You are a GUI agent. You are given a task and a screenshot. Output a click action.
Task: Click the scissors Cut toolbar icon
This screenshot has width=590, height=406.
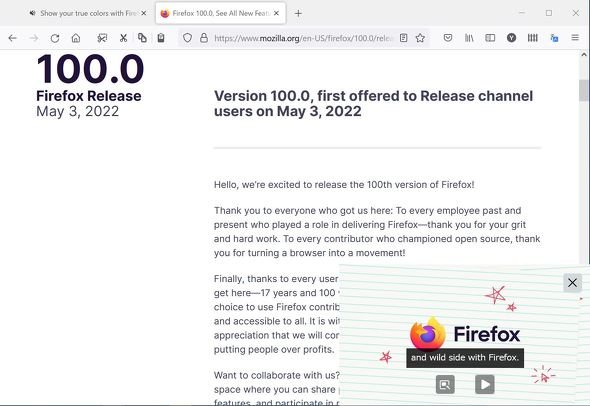[123, 38]
